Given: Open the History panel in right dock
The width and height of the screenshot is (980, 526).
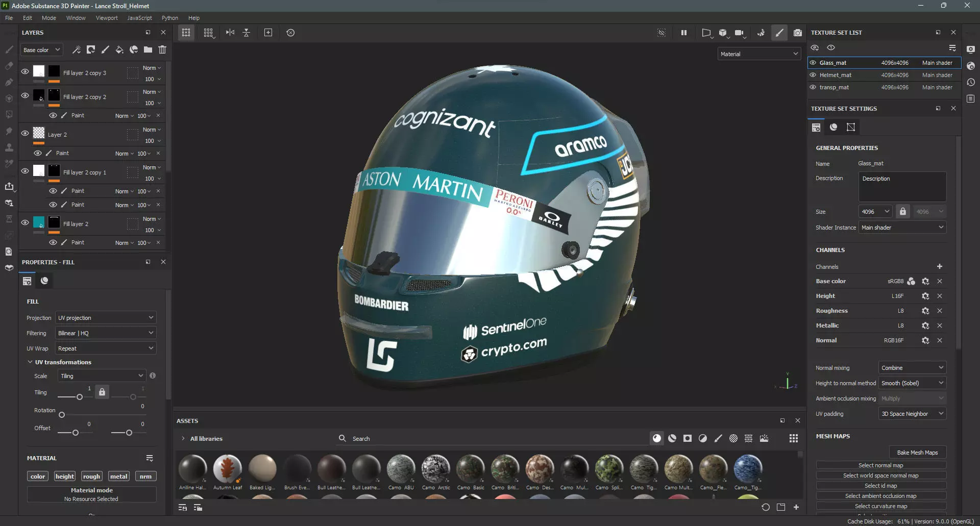Looking at the screenshot, I should click(971, 82).
